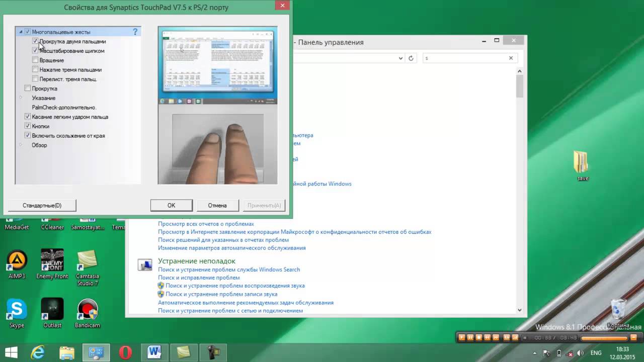
Task: Enable Нажатие тремя пальцами checkbox
Action: click(35, 70)
